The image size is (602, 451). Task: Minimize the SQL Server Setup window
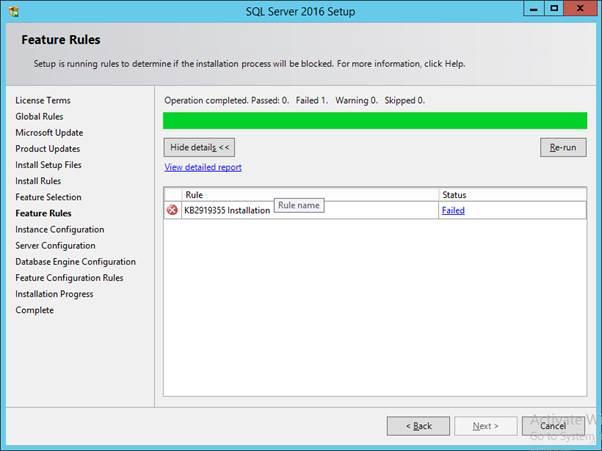pyautogui.click(x=534, y=8)
